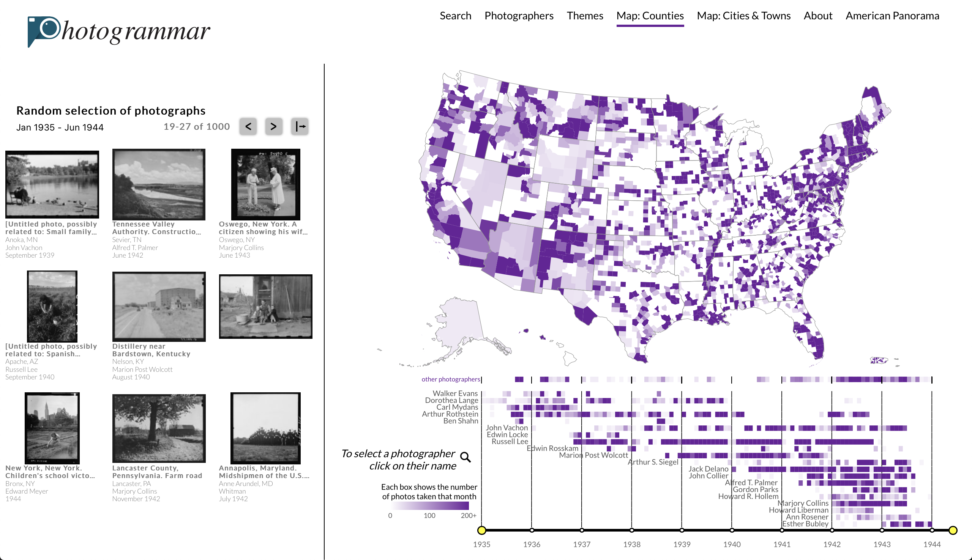972x560 pixels.
Task: Visit the American Panorama link
Action: pyautogui.click(x=892, y=16)
